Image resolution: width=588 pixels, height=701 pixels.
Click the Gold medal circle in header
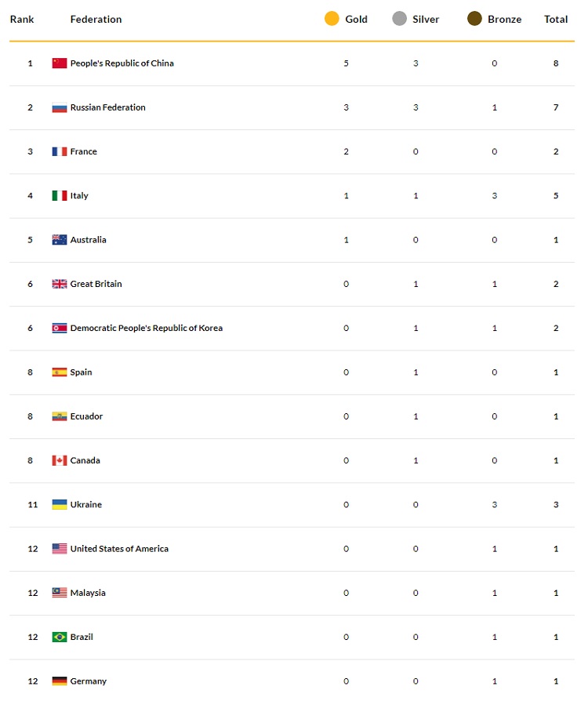(332, 19)
